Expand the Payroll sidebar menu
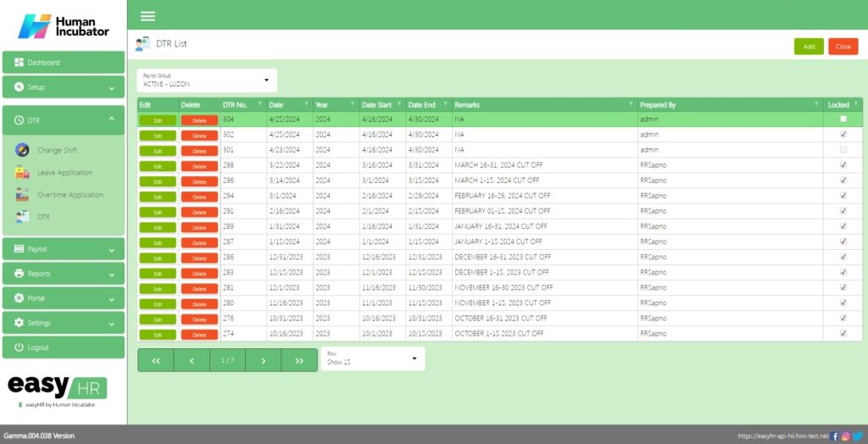 (64, 250)
